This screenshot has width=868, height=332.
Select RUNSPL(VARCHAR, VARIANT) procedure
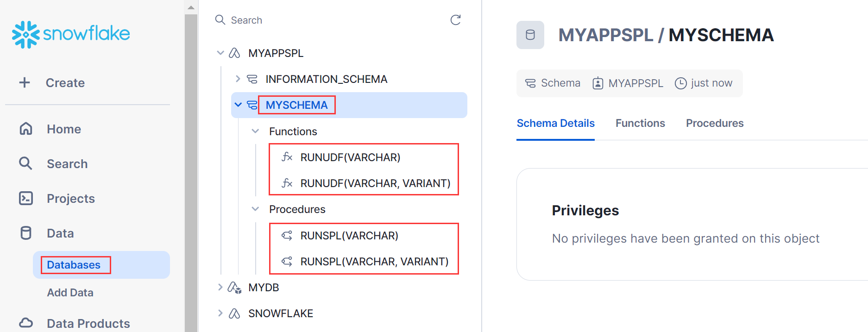(x=374, y=262)
